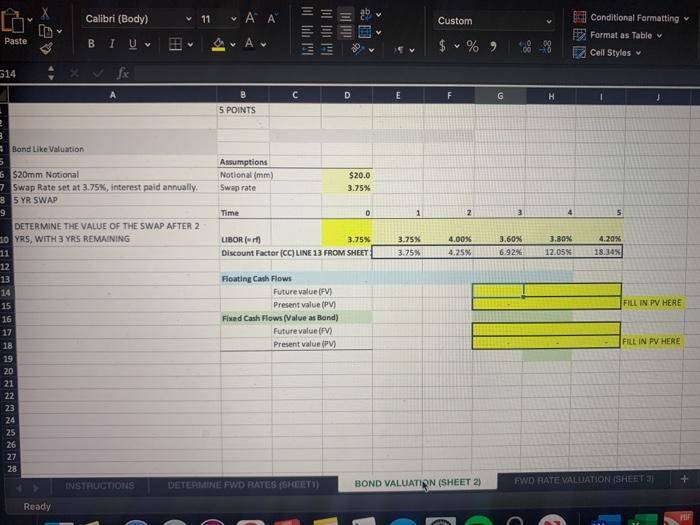
Task: Apply font color with the A swatch
Action: click(249, 44)
